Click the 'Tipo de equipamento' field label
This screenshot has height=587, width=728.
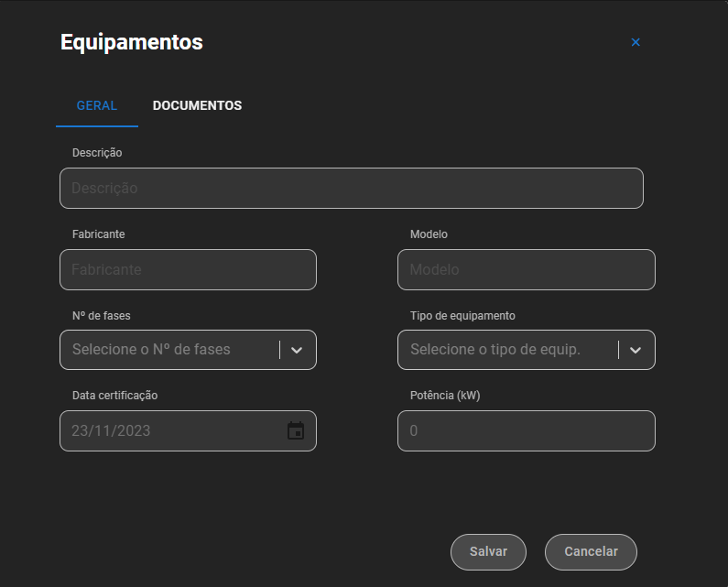click(462, 315)
